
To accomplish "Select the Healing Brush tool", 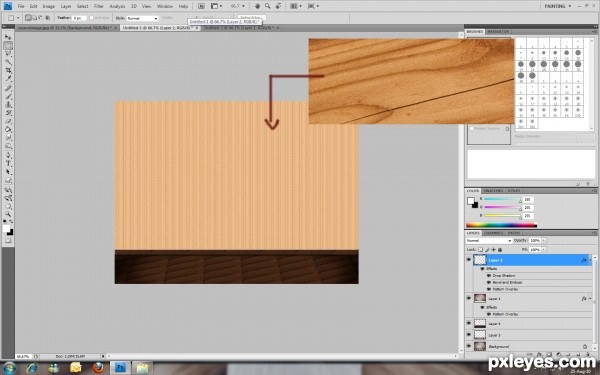I will tap(8, 88).
